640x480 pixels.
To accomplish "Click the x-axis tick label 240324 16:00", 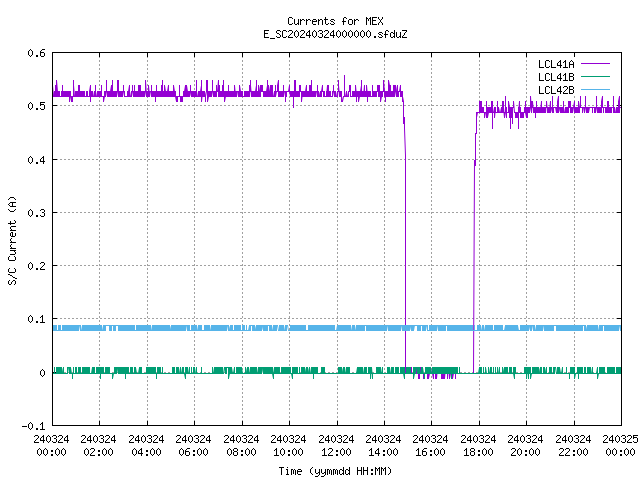I will [430, 446].
